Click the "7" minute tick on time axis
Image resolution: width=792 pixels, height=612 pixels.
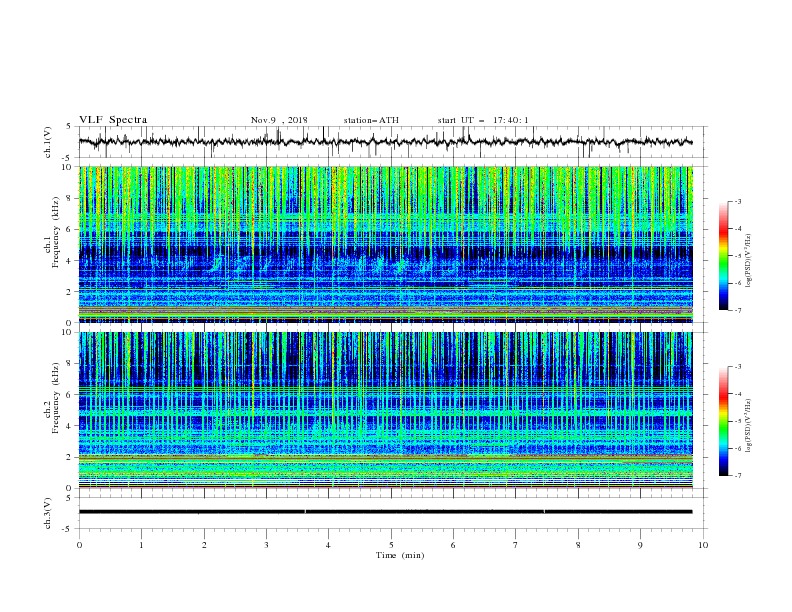[x=516, y=545]
